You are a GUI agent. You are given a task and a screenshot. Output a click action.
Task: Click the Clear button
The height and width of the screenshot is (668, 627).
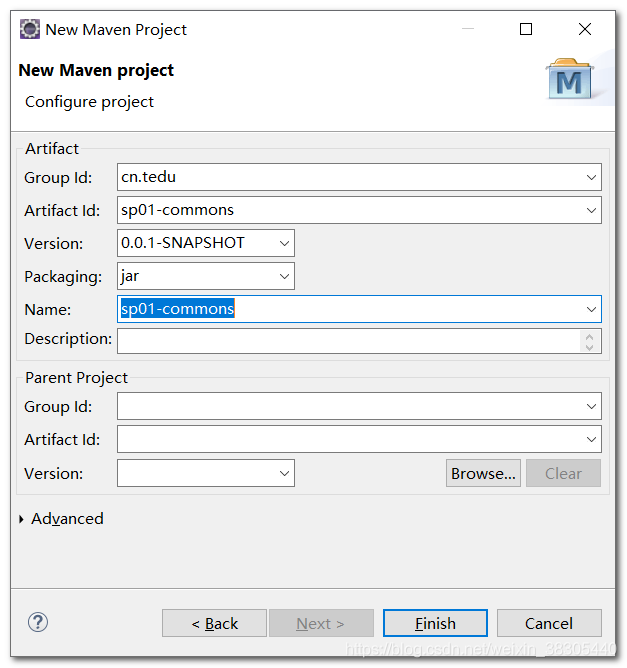point(563,473)
